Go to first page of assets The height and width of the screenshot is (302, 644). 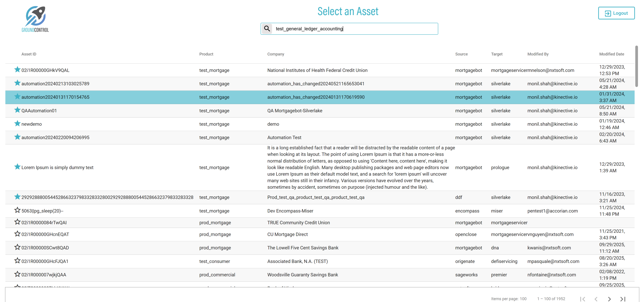click(582, 299)
